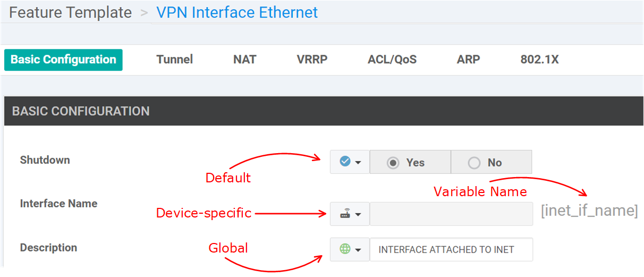Open the NAT tab

pyautogui.click(x=244, y=60)
